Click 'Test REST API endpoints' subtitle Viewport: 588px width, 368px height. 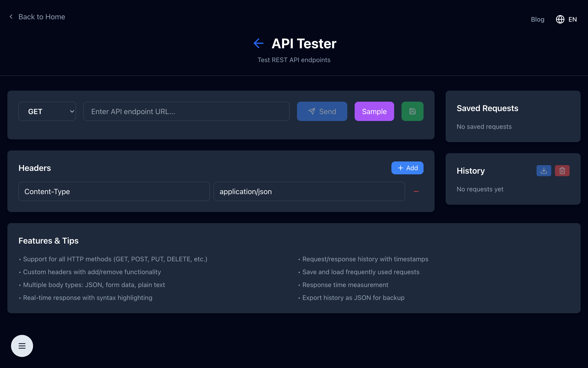pyautogui.click(x=294, y=60)
